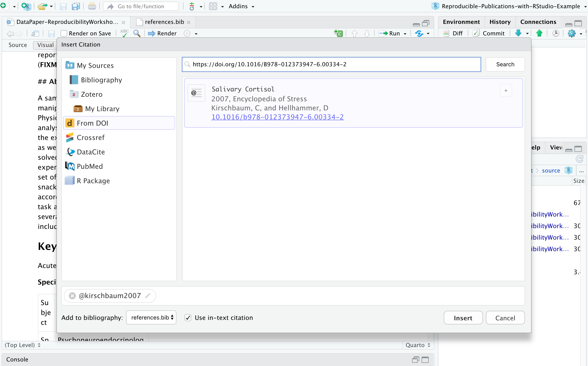This screenshot has height=366, width=588.
Task: Click the DOI search input field
Action: click(x=331, y=64)
